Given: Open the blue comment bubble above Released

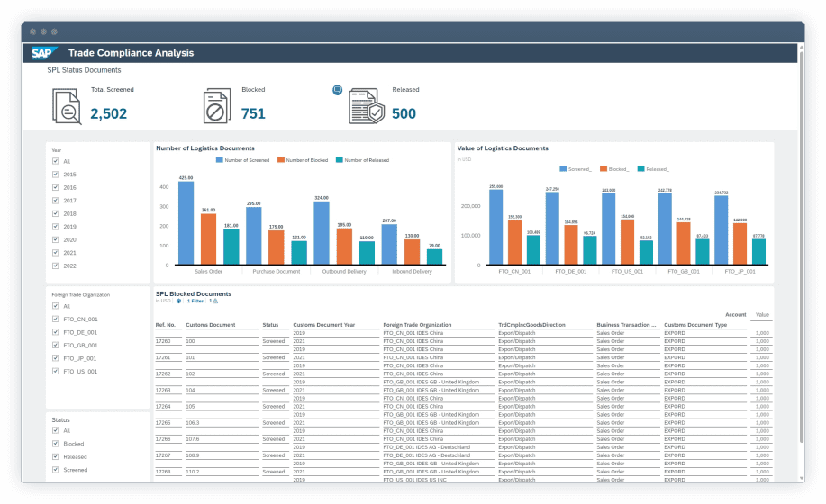Looking at the screenshot, I should (x=338, y=90).
